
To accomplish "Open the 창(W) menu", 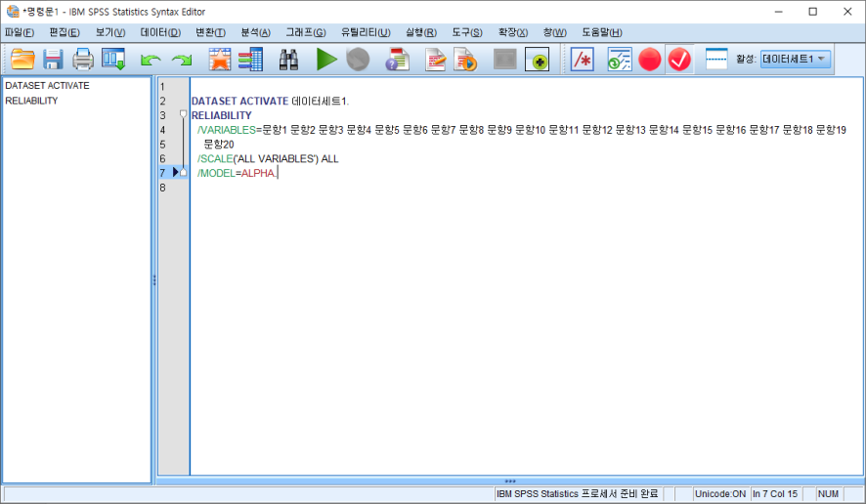I will 554,32.
